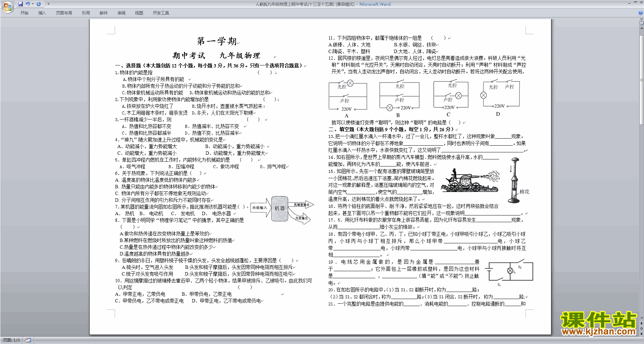Open the 开始 ribbon tab
The image size is (644, 344).
(x=24, y=13)
